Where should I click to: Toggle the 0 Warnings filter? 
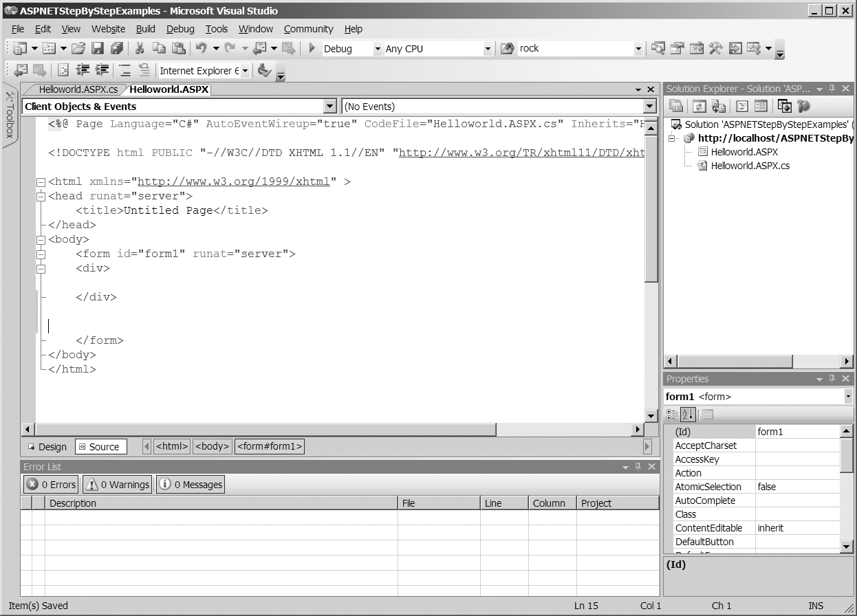[118, 485]
